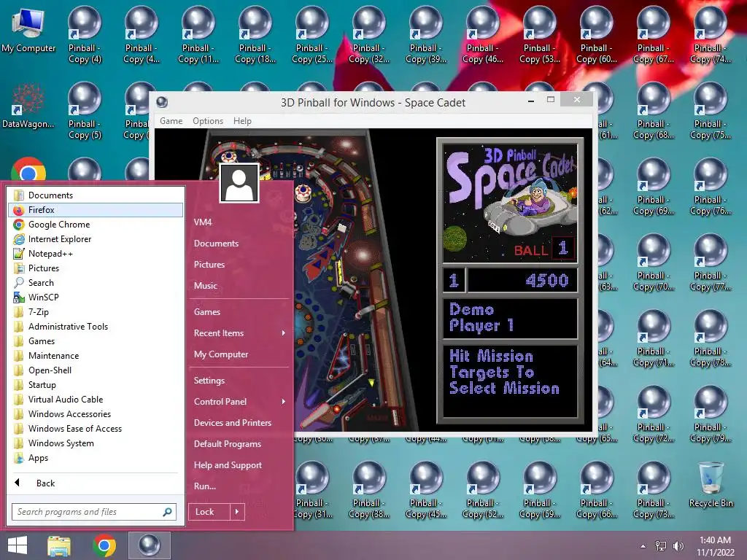Click the Lock button
The height and width of the screenshot is (560, 747).
[x=209, y=512]
